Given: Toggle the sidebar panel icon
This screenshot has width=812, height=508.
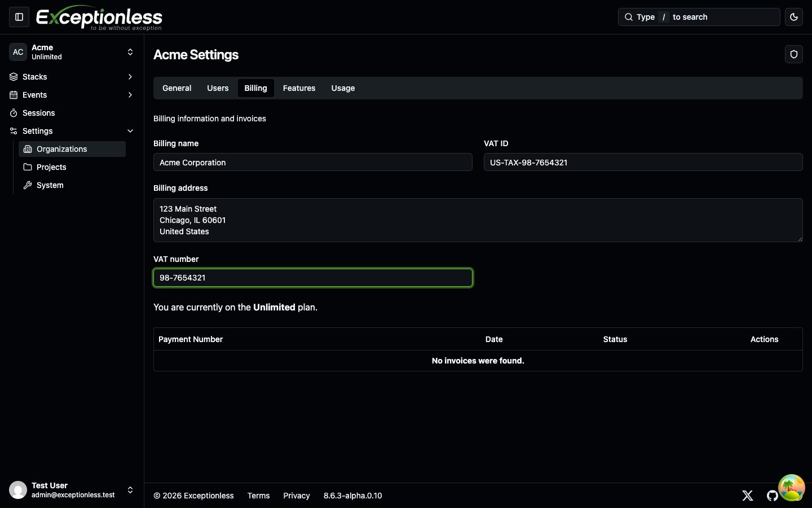Looking at the screenshot, I should (19, 17).
